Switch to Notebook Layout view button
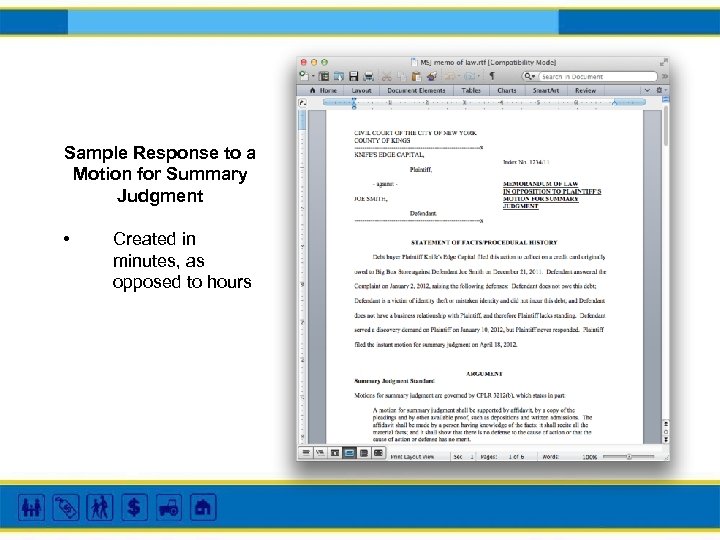 pos(364,453)
